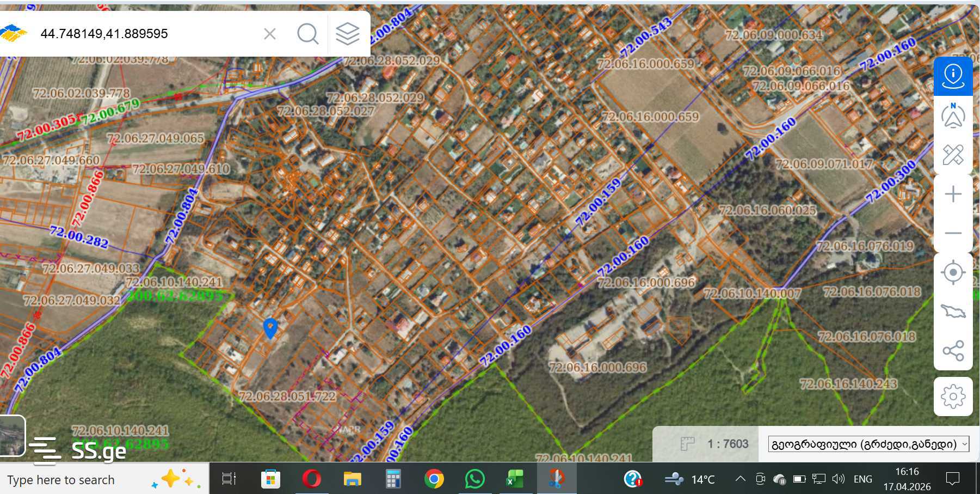This screenshot has width=980, height=494.
Task: Open map settings with the gear icon
Action: 953,397
